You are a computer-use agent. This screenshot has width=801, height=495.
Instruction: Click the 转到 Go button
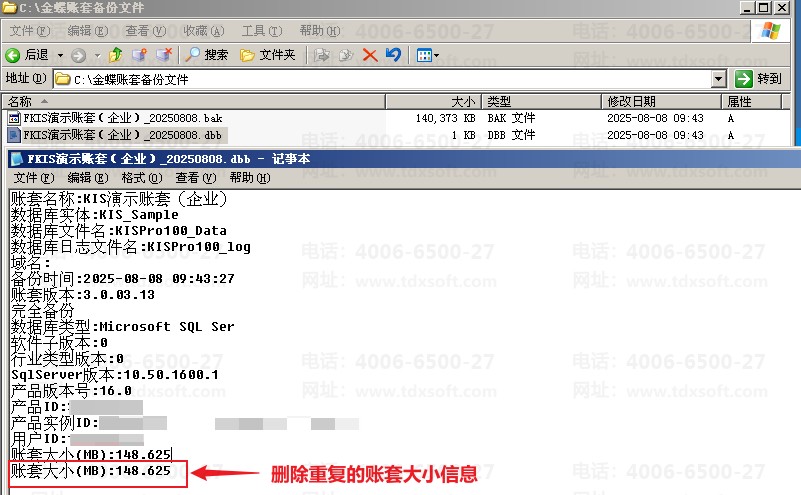(x=759, y=79)
